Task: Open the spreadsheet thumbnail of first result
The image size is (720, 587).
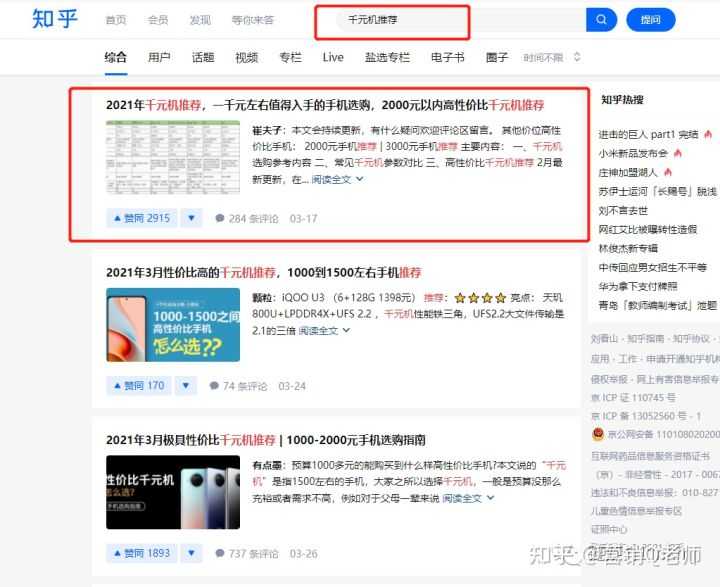Action: pos(173,158)
